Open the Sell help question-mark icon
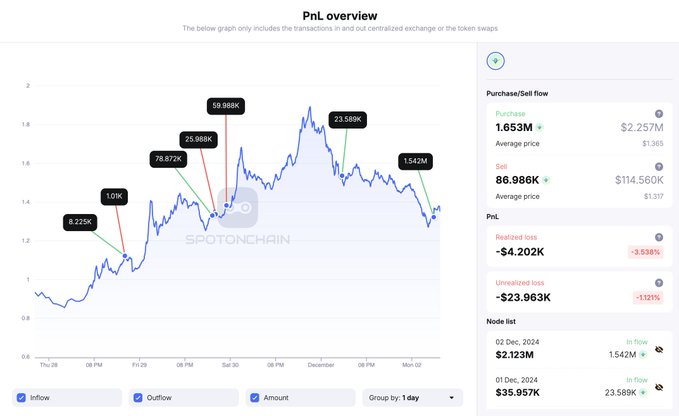The width and height of the screenshot is (679, 416). [659, 167]
